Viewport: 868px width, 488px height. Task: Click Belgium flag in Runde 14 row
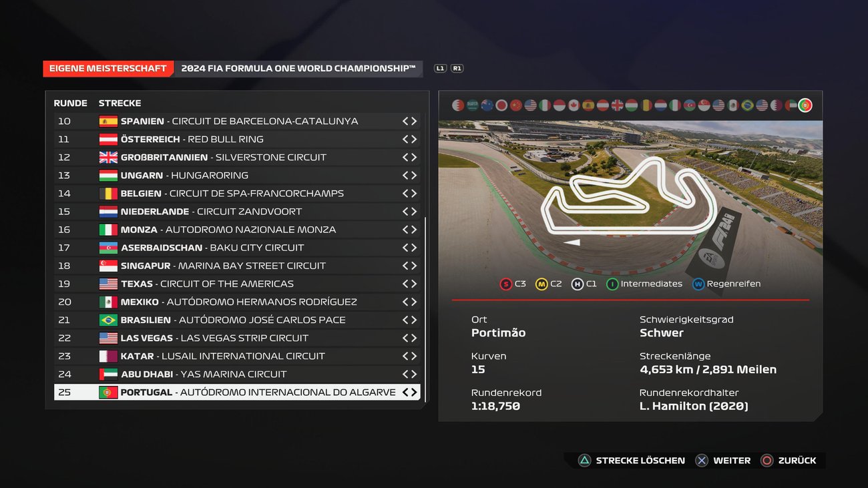tap(108, 194)
